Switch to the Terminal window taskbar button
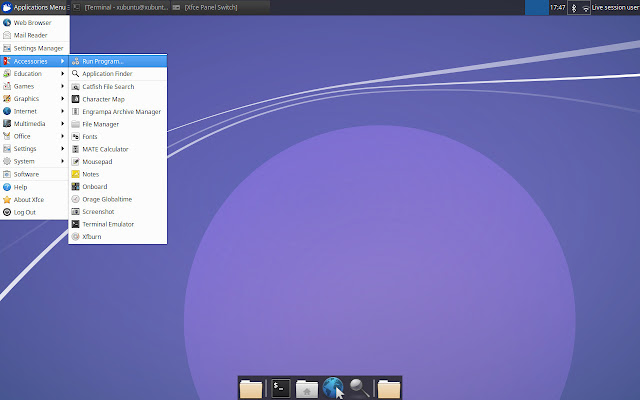The width and height of the screenshot is (640, 400). coord(121,7)
